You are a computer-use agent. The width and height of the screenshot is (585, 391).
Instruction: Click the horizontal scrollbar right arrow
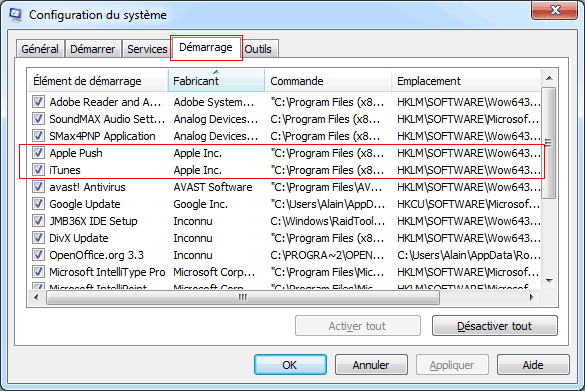point(532,297)
